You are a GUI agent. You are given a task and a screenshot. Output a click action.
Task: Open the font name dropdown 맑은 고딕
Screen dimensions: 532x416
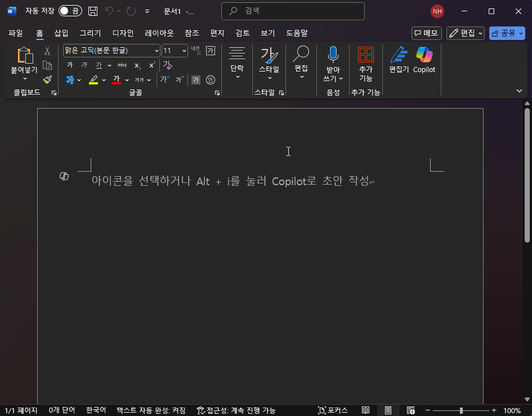(157, 51)
